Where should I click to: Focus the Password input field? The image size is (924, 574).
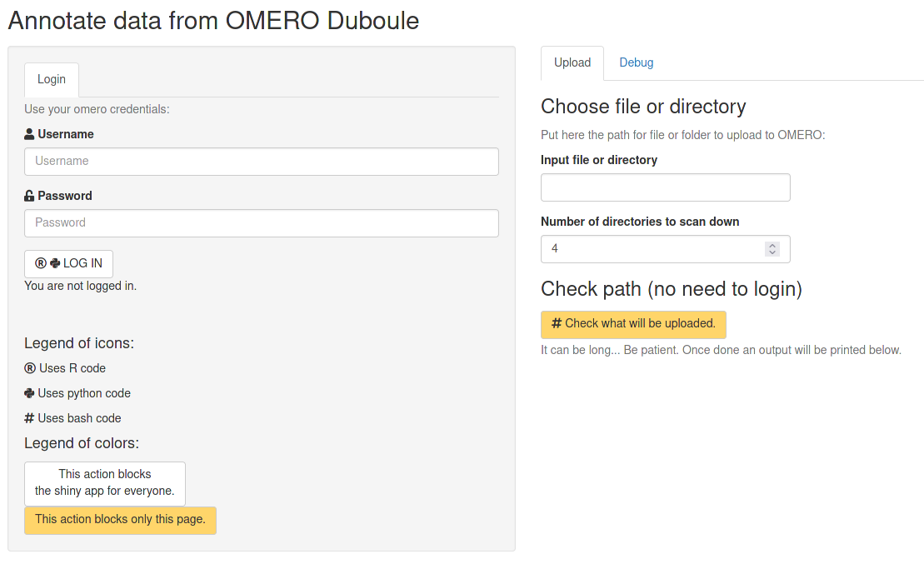(261, 223)
